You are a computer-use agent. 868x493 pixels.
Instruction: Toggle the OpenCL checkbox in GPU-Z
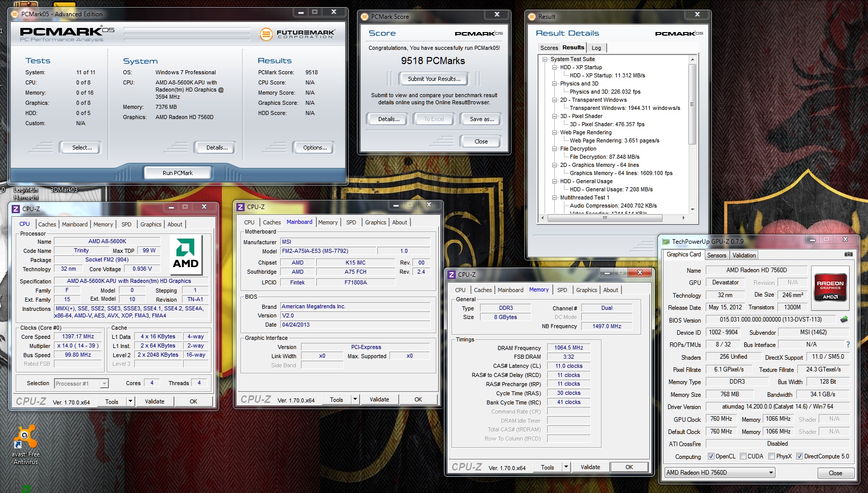coord(711,456)
